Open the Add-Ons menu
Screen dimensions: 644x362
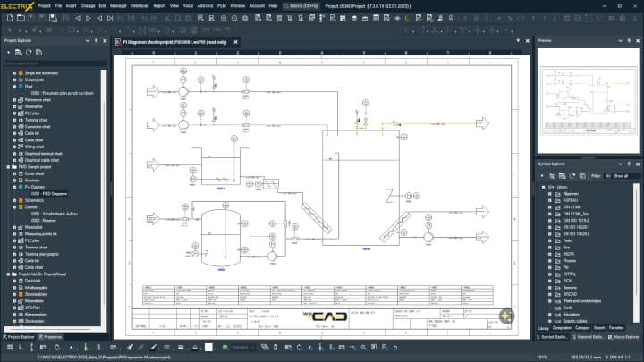click(205, 5)
